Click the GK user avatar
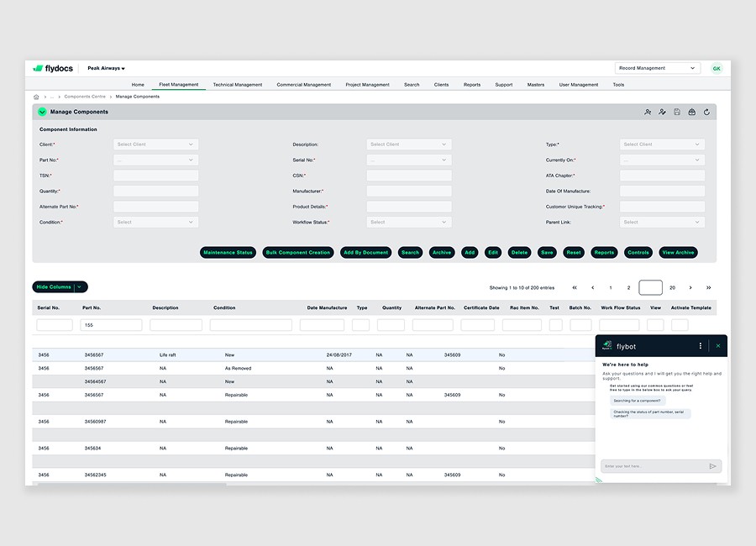Viewport: 756px width, 546px height. (717, 68)
